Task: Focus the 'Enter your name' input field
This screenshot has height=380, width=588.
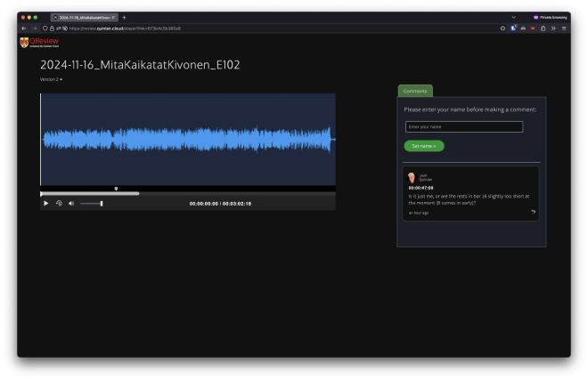Action: tap(464, 126)
